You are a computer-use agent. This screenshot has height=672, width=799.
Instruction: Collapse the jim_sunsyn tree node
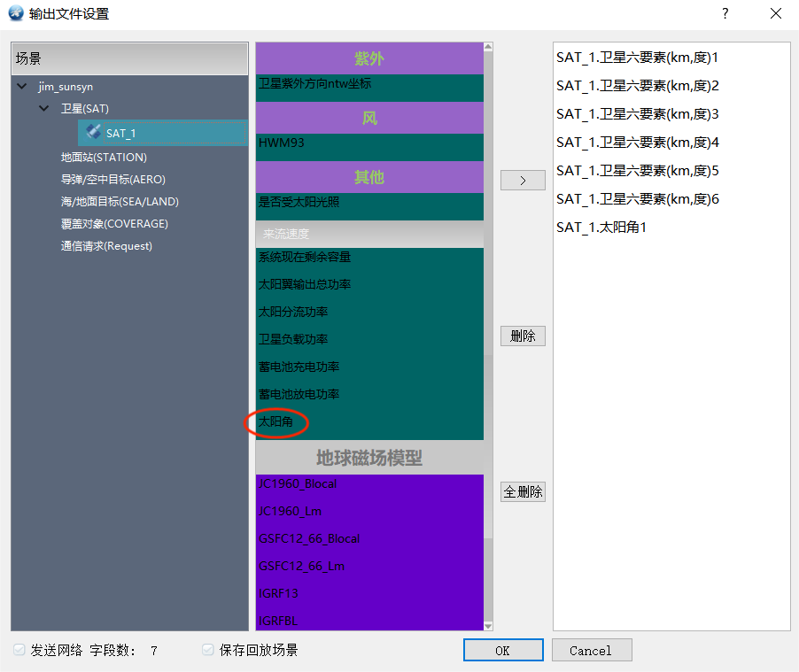[x=21, y=87]
